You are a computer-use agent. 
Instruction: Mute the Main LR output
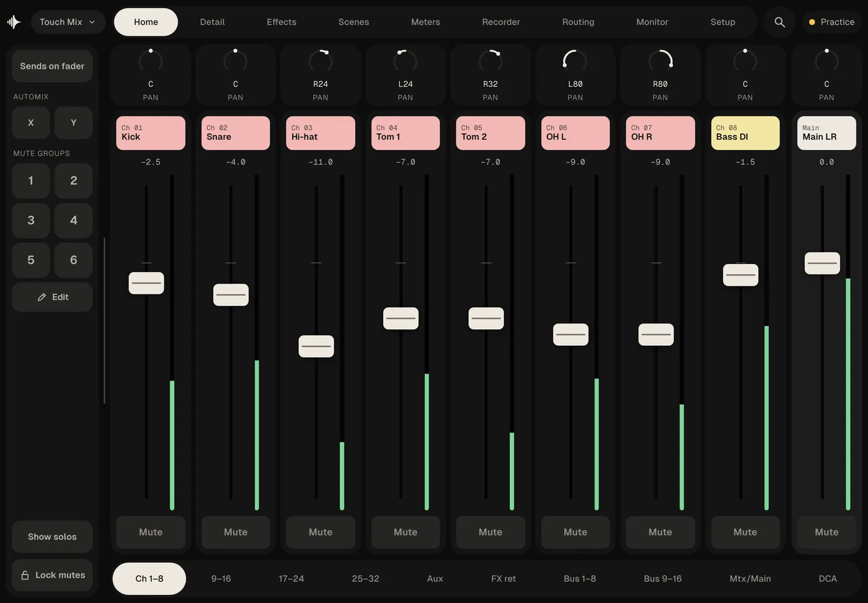(826, 532)
